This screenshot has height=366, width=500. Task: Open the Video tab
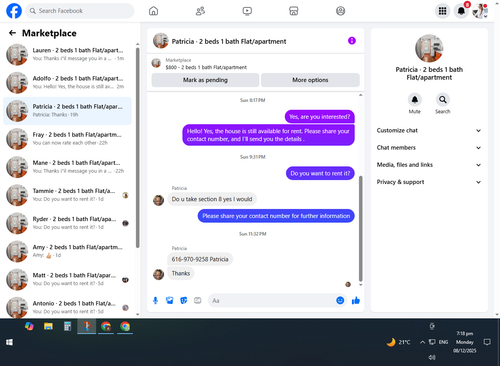[247, 11]
